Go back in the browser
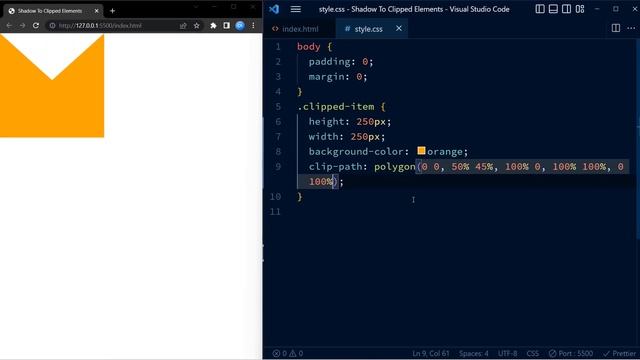Screen dimensions: 640x360 click(x=9, y=25)
